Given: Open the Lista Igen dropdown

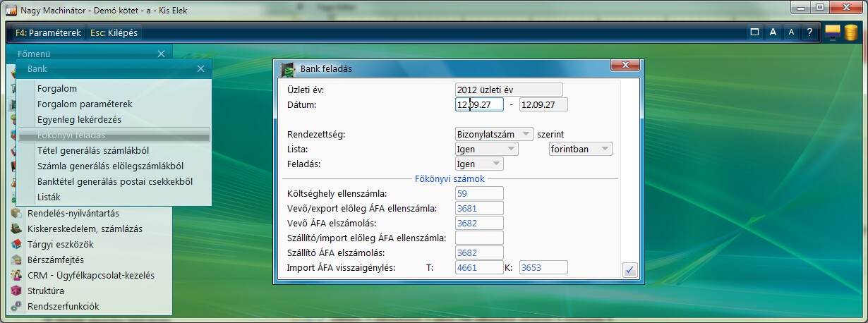Looking at the screenshot, I should pos(487,149).
